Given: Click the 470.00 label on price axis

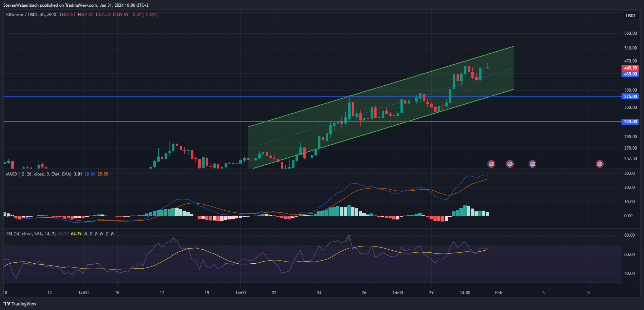Looking at the screenshot, I should pyautogui.click(x=630, y=61).
